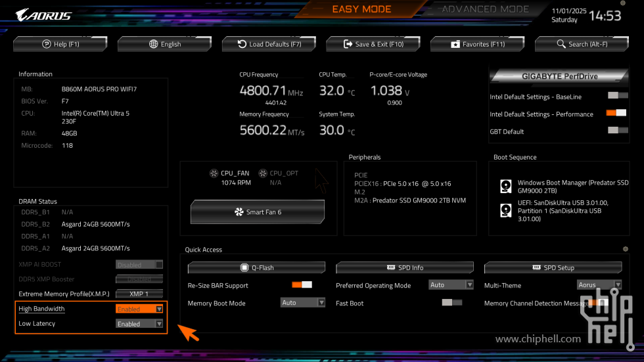
Task: Click the Windows Boot Manager drive icon
Action: click(x=505, y=186)
